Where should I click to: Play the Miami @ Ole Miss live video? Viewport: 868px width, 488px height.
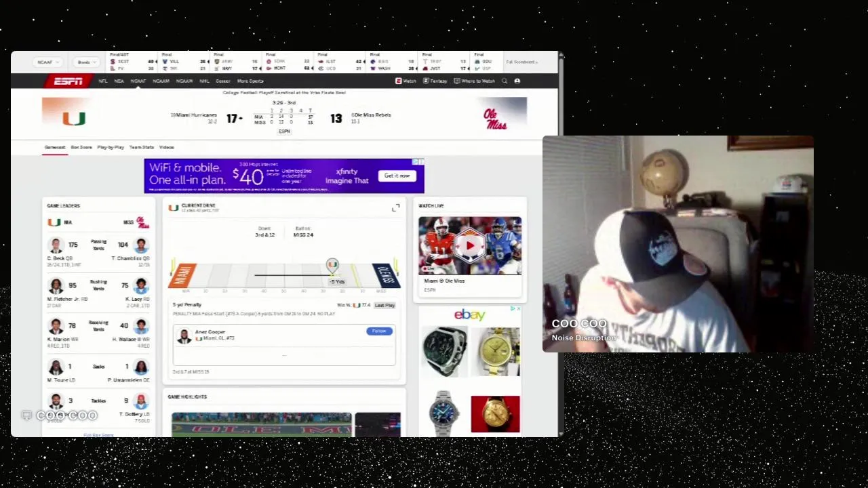point(470,245)
